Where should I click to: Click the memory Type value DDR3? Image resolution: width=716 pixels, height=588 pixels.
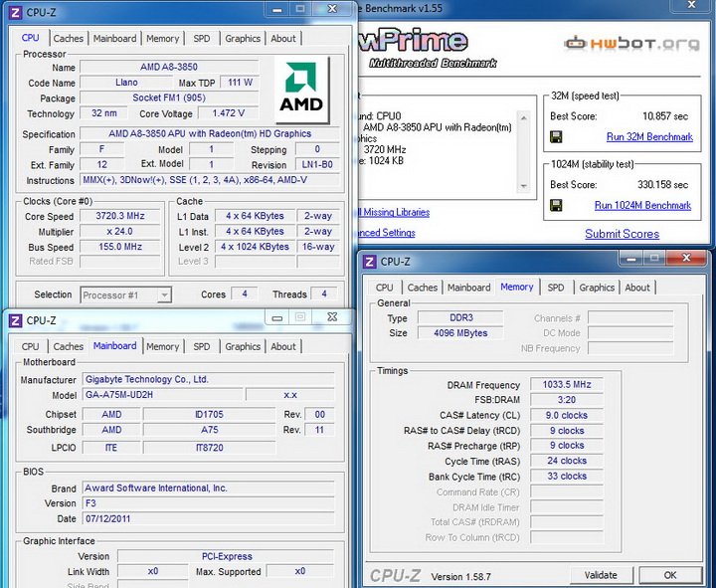[460, 318]
